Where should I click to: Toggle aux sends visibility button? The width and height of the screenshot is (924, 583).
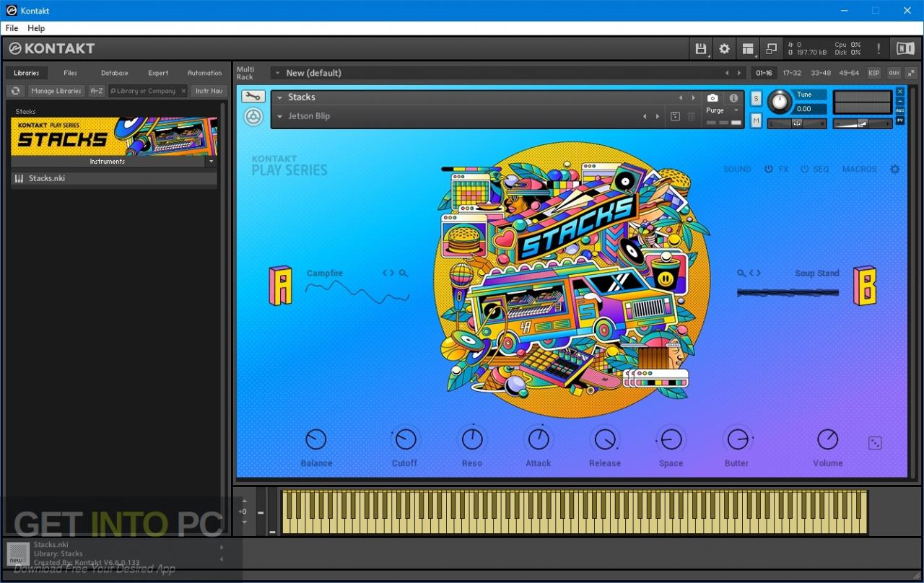894,73
